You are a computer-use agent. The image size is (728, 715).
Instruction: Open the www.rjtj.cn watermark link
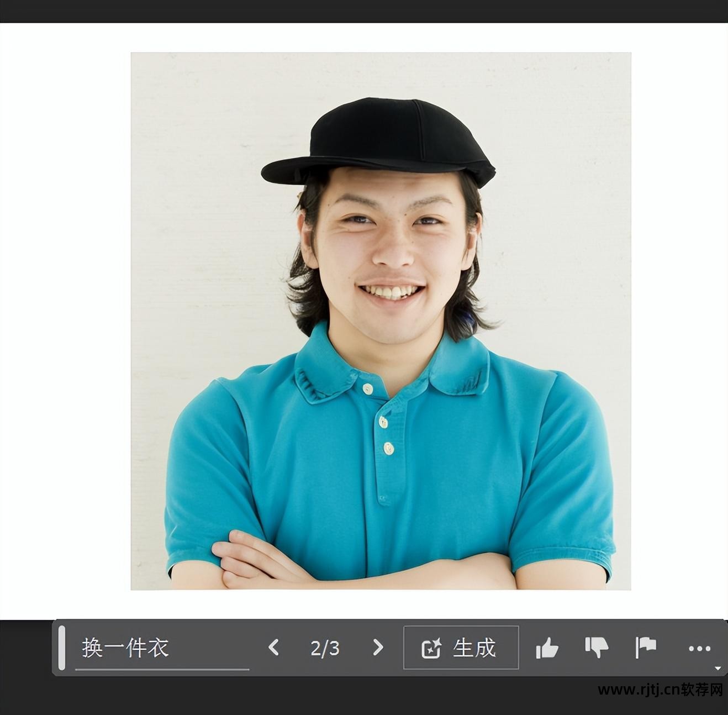[x=661, y=690]
